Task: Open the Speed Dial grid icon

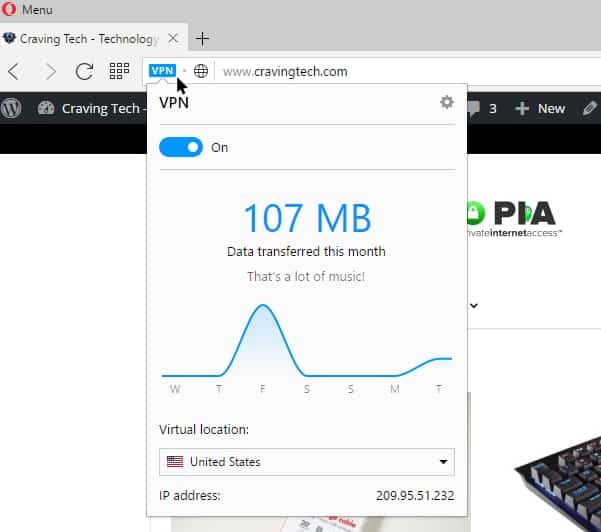Action: coord(119,71)
